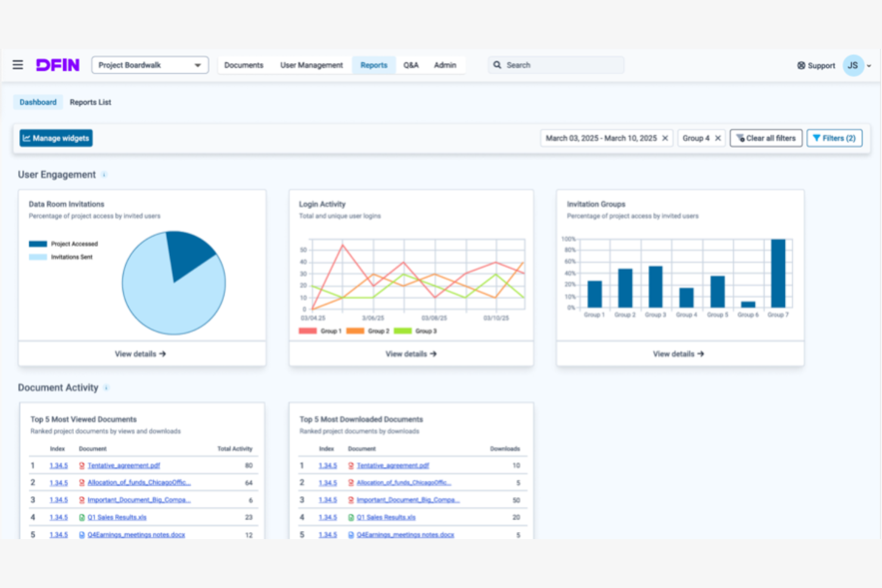Image resolution: width=882 pixels, height=588 pixels.
Task: Expand the JS account dropdown chevron
Action: tap(868, 66)
